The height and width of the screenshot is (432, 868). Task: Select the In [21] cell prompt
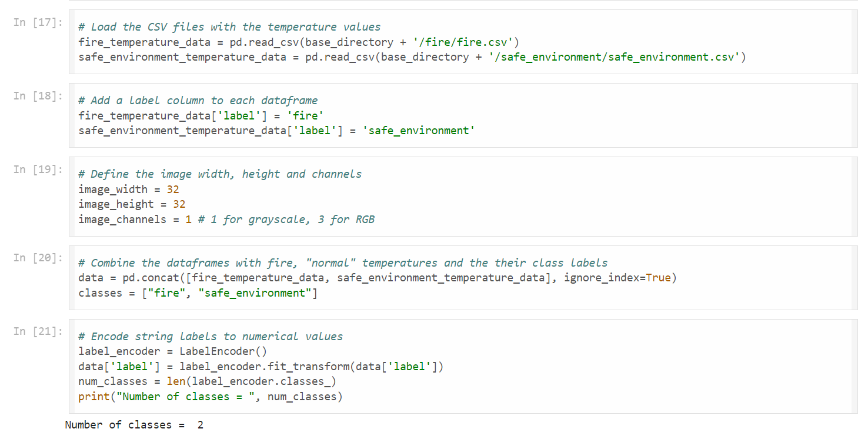(x=38, y=331)
